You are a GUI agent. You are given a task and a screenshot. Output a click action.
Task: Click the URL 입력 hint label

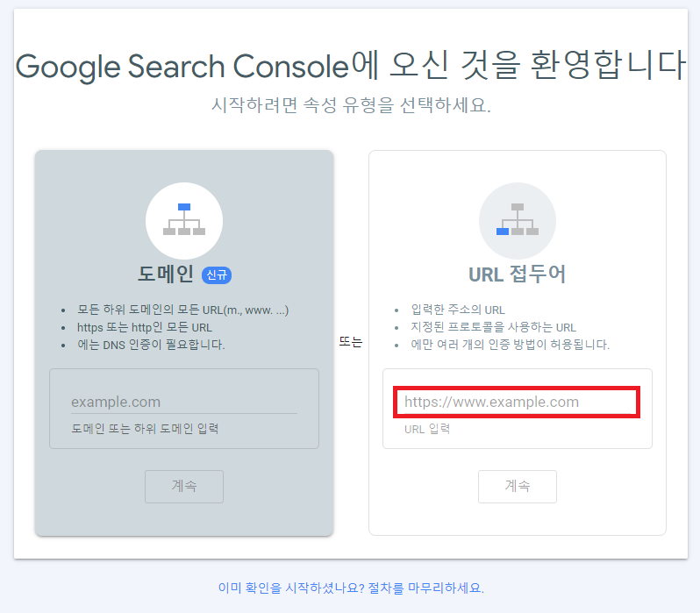(427, 429)
